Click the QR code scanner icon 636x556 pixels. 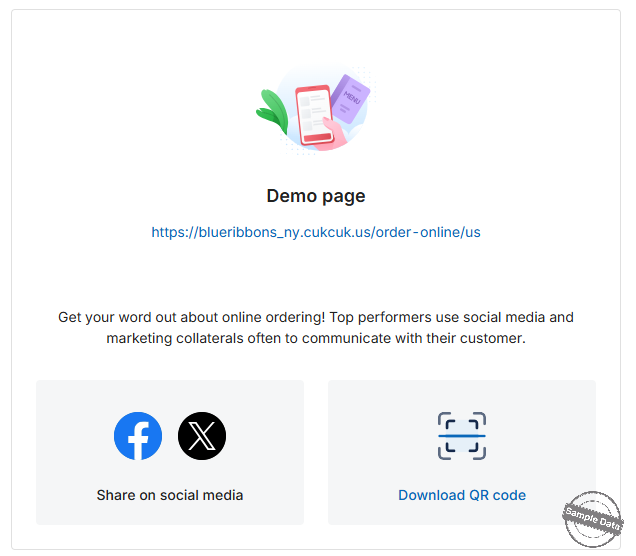point(462,436)
